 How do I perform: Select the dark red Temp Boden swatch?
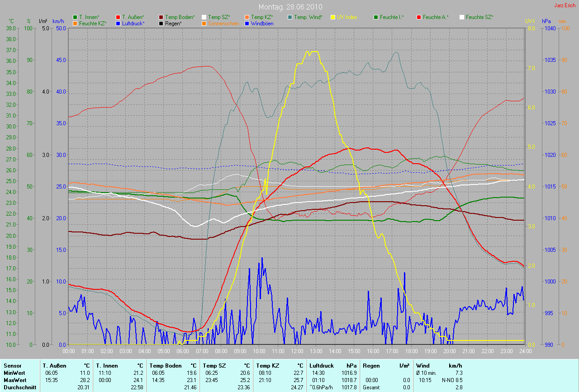click(x=161, y=17)
